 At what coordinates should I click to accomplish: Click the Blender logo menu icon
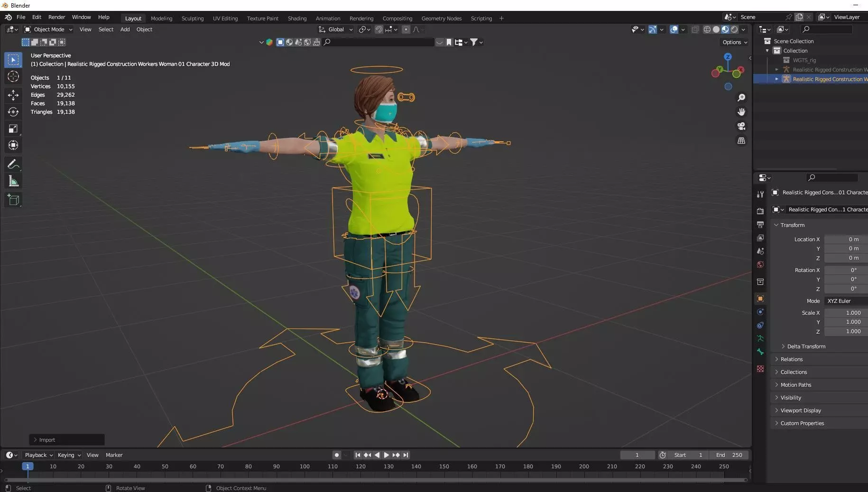click(8, 17)
